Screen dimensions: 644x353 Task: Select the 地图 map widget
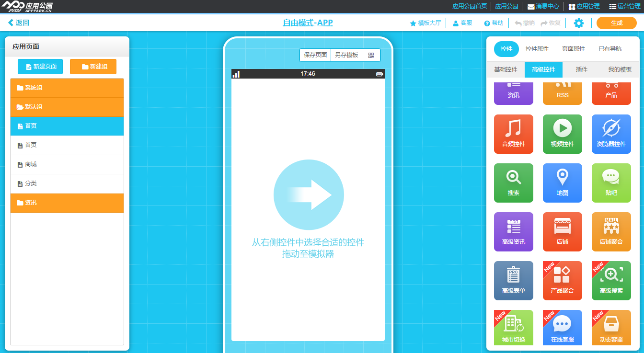tap(562, 183)
